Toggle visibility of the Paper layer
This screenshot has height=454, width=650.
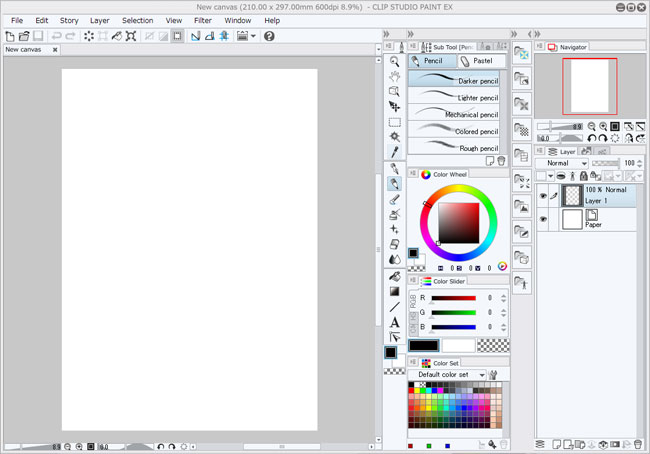(x=544, y=219)
